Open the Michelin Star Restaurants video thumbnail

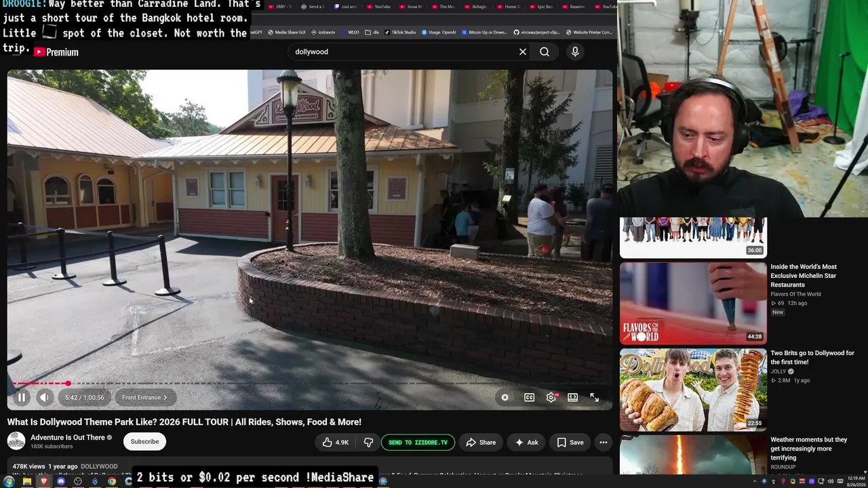click(x=693, y=304)
